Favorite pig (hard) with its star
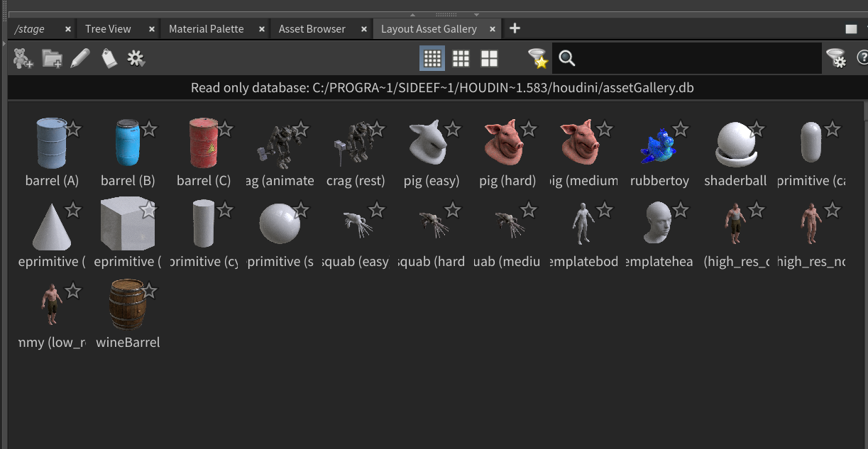The image size is (868, 449). (529, 128)
